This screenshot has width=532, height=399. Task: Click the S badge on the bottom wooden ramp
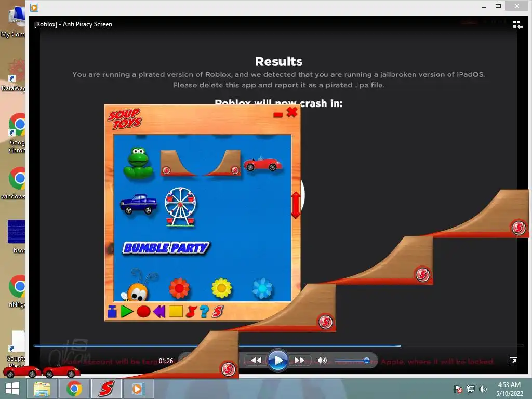coord(229,369)
